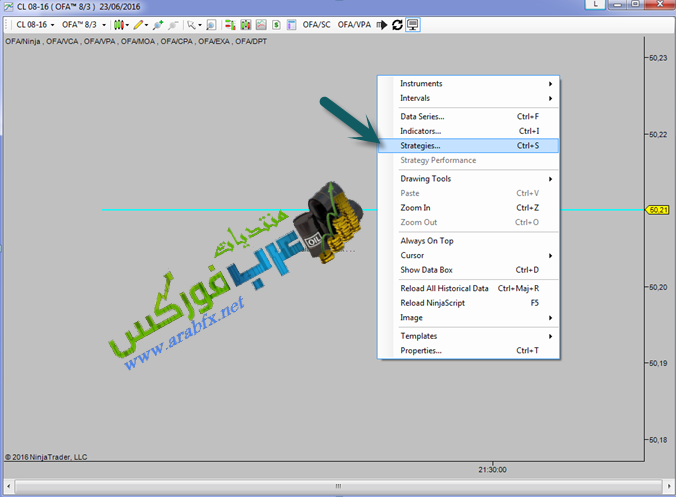Select Reload All Historical Data
This screenshot has width=676, height=497.
click(x=469, y=289)
